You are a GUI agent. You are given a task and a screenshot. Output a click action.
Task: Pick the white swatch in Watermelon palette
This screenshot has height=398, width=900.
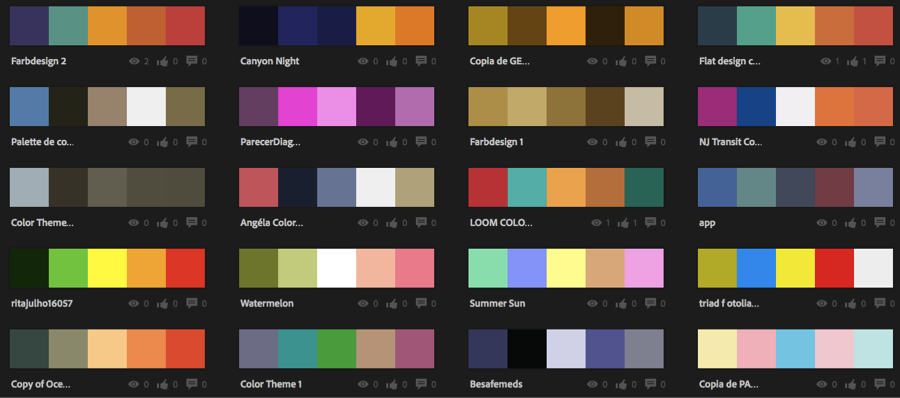pyautogui.click(x=336, y=268)
